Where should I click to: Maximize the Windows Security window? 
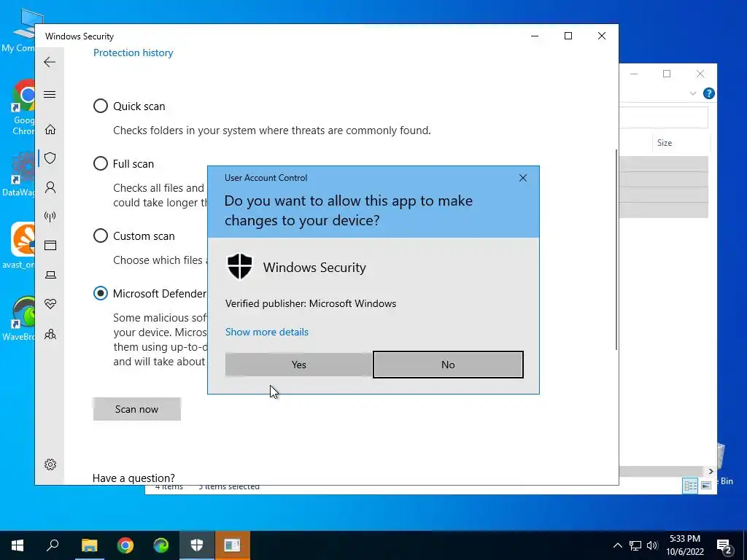[x=568, y=36]
